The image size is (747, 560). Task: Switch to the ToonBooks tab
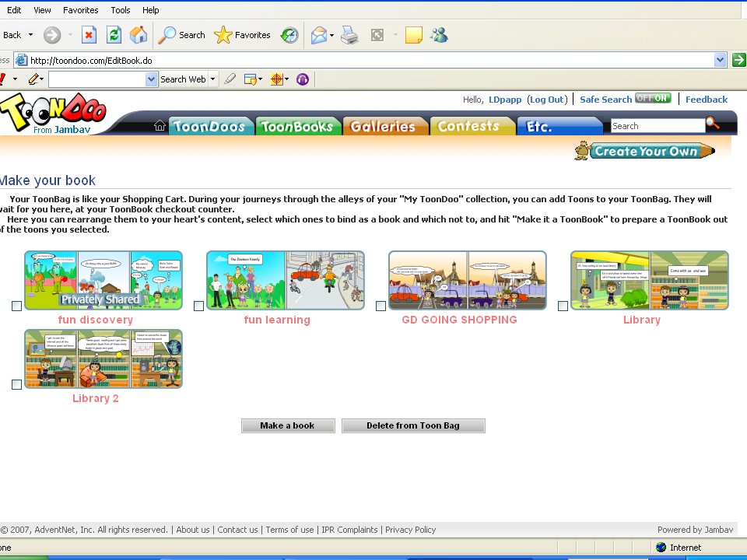(298, 126)
